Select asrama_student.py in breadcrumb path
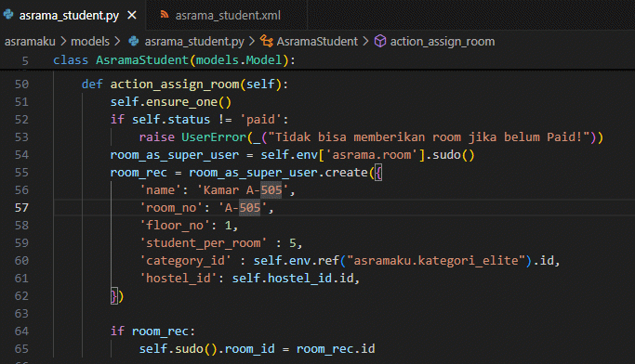This screenshot has height=364, width=635. tap(194, 41)
